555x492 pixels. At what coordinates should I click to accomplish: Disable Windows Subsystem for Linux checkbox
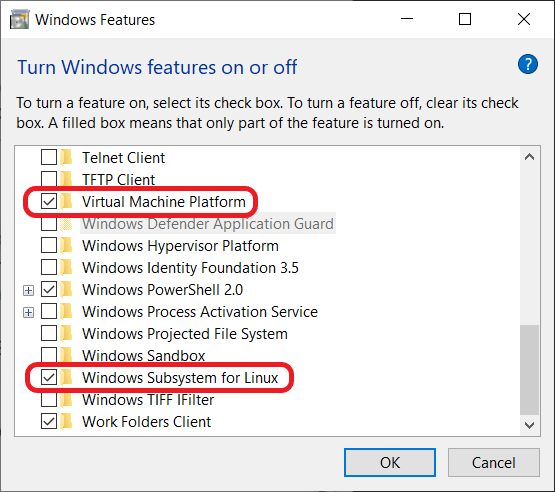pyautogui.click(x=49, y=377)
